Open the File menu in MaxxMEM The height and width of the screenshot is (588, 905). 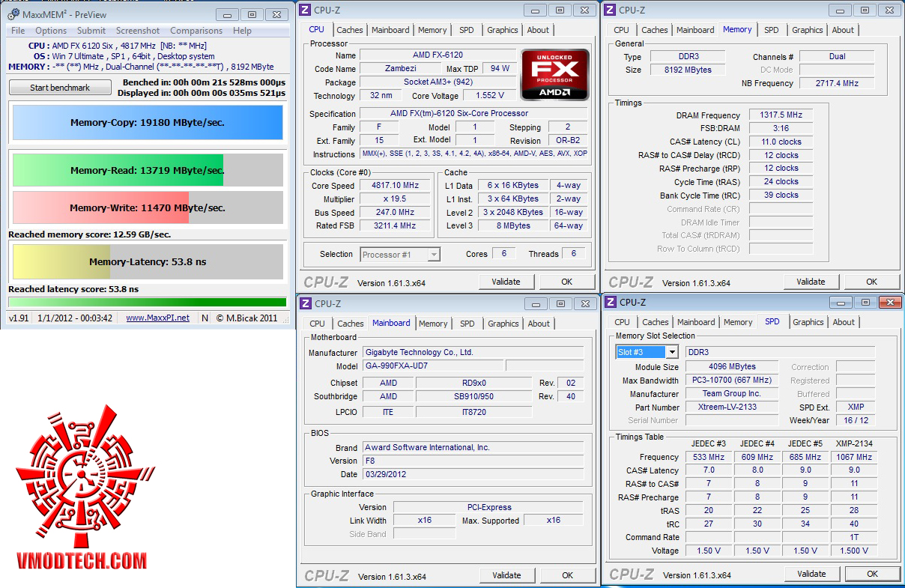[18, 31]
